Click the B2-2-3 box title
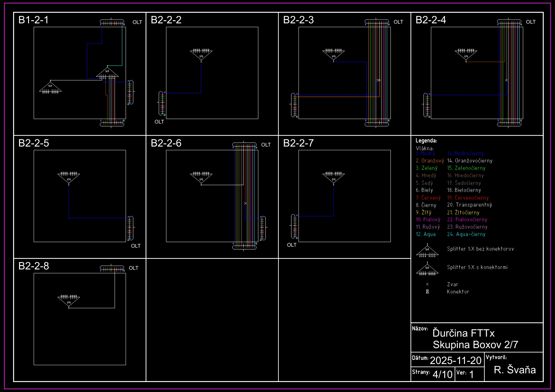This screenshot has height=392, width=555. pyautogui.click(x=298, y=20)
